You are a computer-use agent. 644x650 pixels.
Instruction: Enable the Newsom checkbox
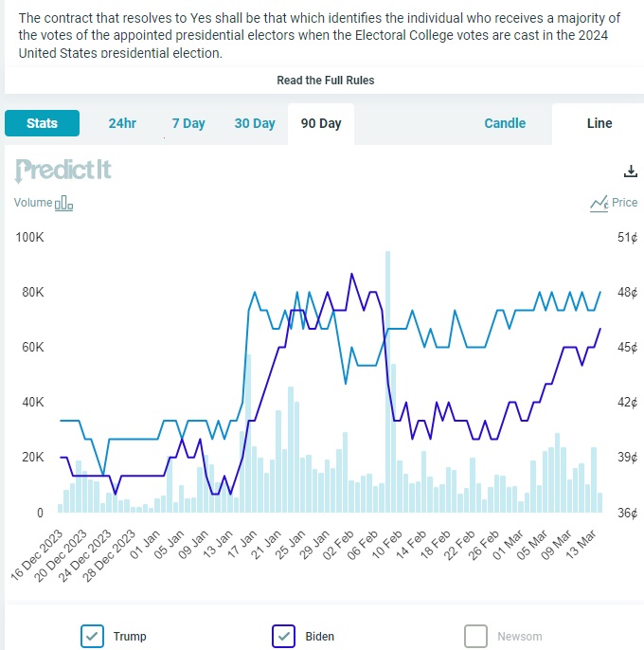click(x=476, y=636)
